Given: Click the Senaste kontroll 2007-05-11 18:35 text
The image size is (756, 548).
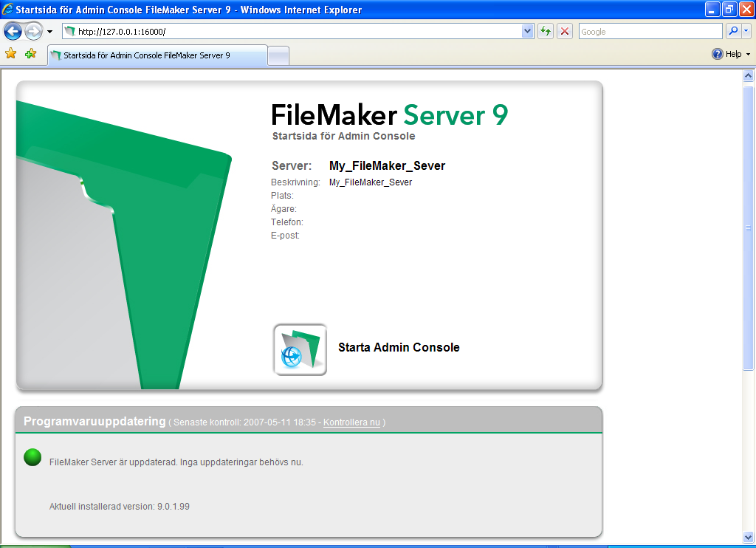Looking at the screenshot, I should tap(244, 422).
